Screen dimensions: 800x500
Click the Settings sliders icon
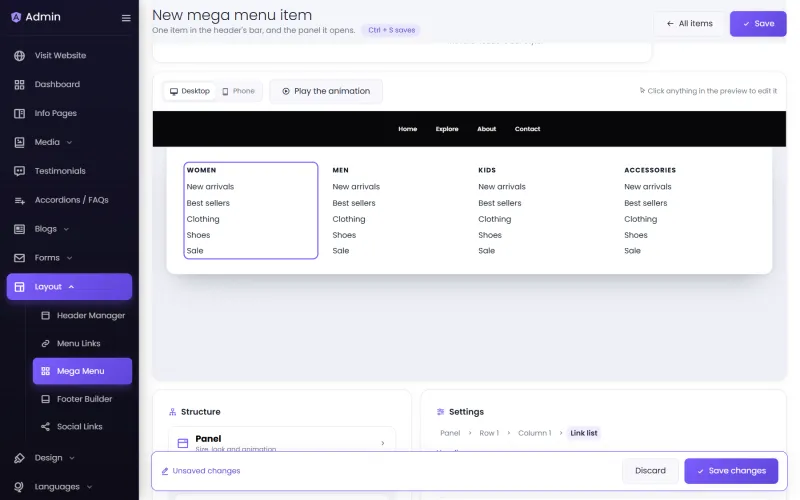(x=440, y=412)
